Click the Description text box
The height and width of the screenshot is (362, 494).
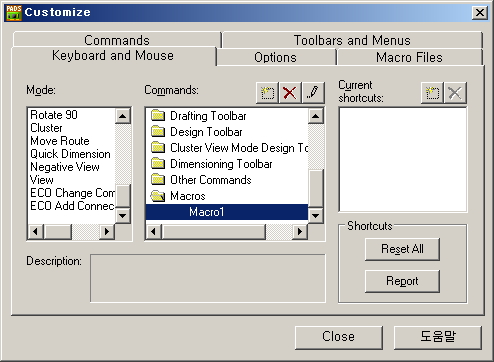click(x=208, y=278)
